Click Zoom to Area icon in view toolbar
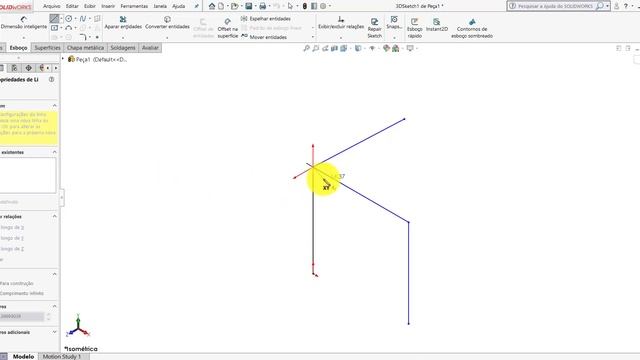 tap(316, 48)
